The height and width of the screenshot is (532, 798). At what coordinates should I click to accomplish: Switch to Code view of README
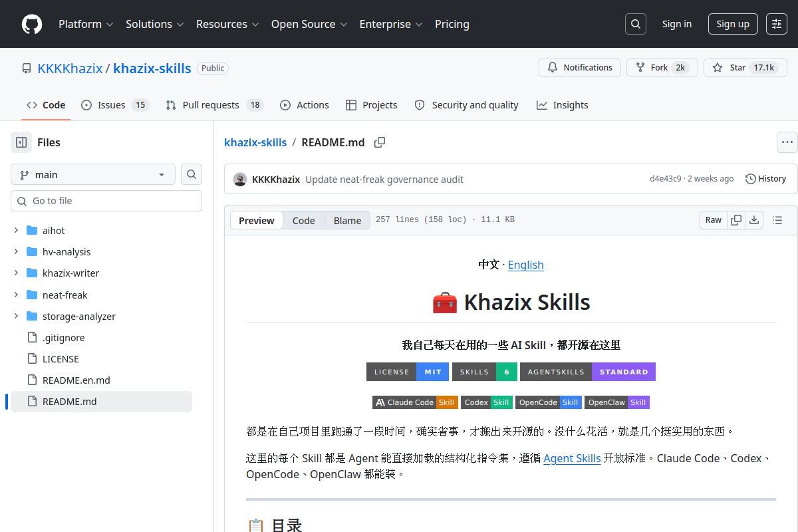click(303, 221)
